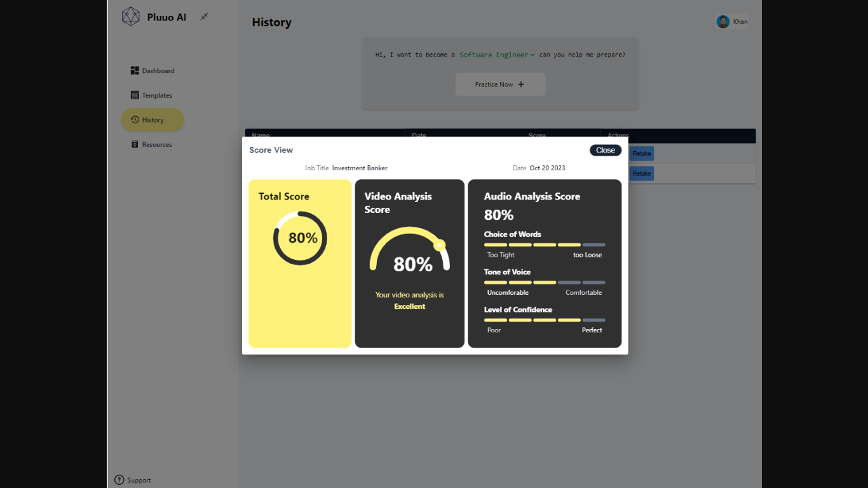Click the first row's Retake button
The height and width of the screenshot is (488, 868).
(641, 154)
